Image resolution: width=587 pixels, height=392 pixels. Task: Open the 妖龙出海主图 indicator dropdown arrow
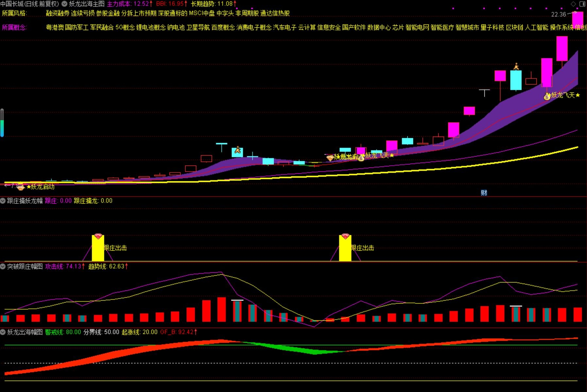64,4
